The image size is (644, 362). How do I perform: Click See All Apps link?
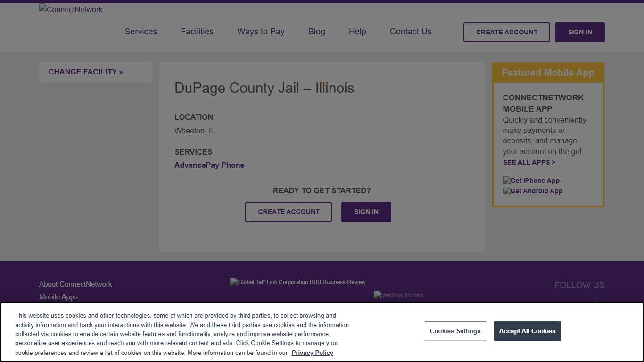(x=529, y=162)
